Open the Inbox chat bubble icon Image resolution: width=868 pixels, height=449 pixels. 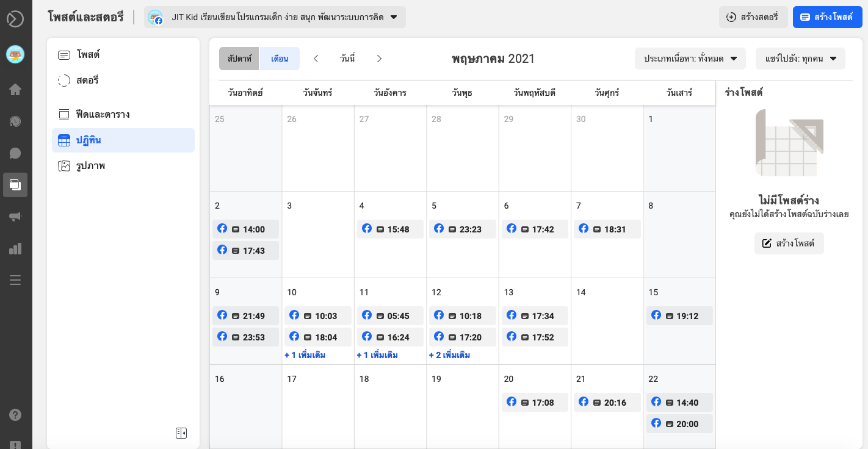[x=15, y=153]
